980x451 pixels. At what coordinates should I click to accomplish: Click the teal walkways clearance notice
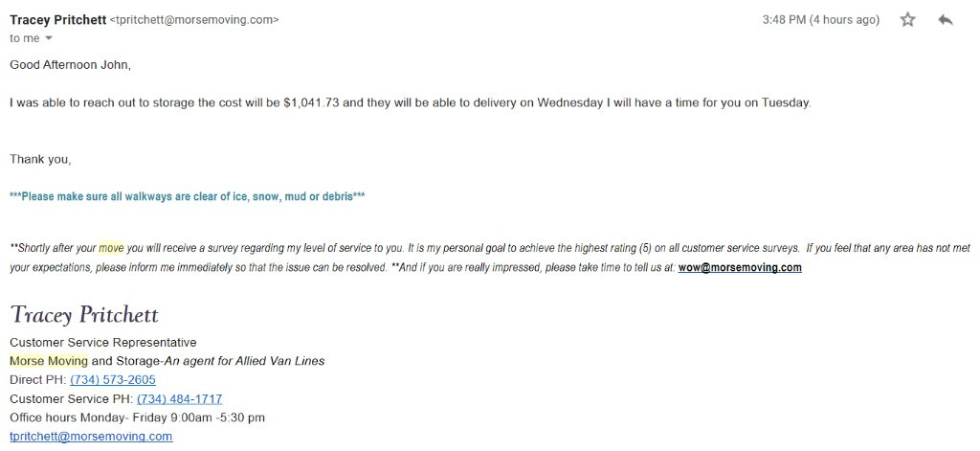pyautogui.click(x=188, y=197)
